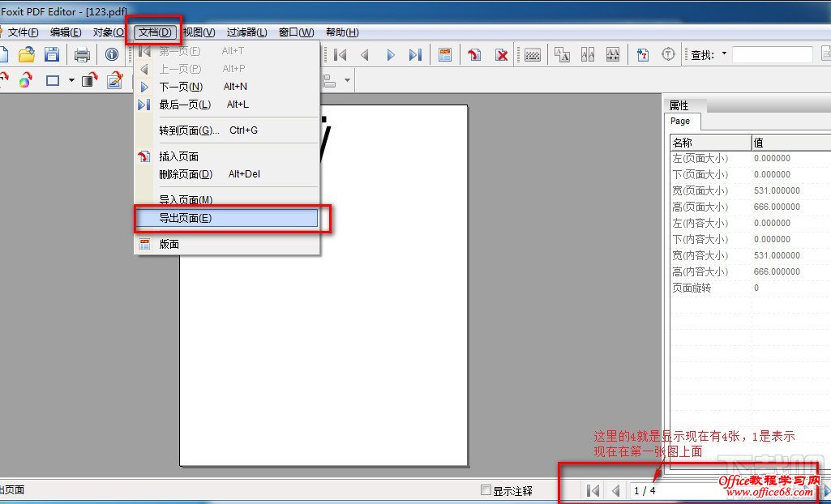The width and height of the screenshot is (831, 504).
Task: Select the 高(页面大小) value 666.000000
Action: [777, 207]
